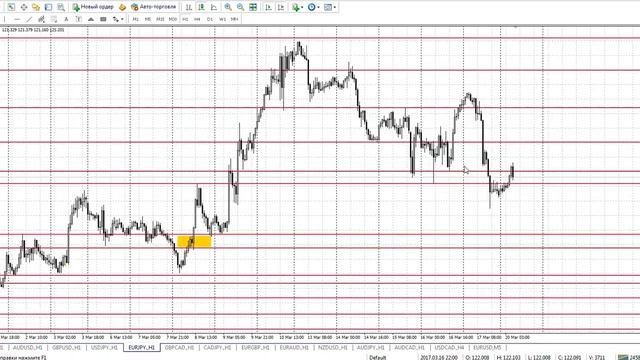Switch timeframe to M5
The image size is (640, 360).
(x=148, y=19)
